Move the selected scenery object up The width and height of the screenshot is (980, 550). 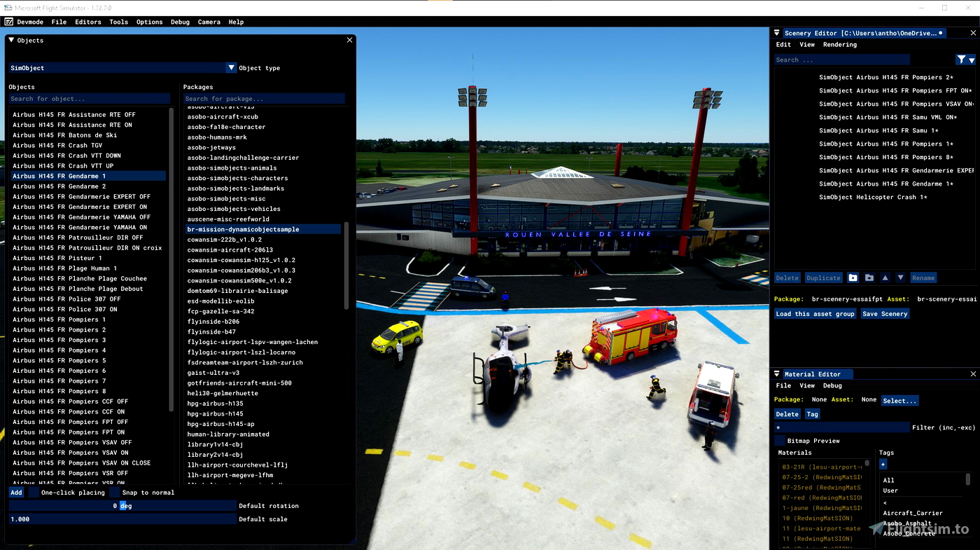(x=885, y=278)
